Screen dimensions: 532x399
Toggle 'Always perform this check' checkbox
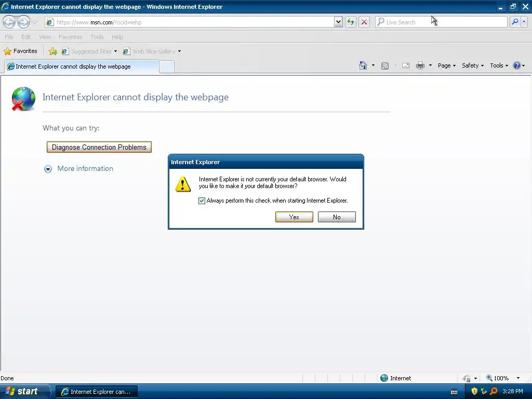202,201
